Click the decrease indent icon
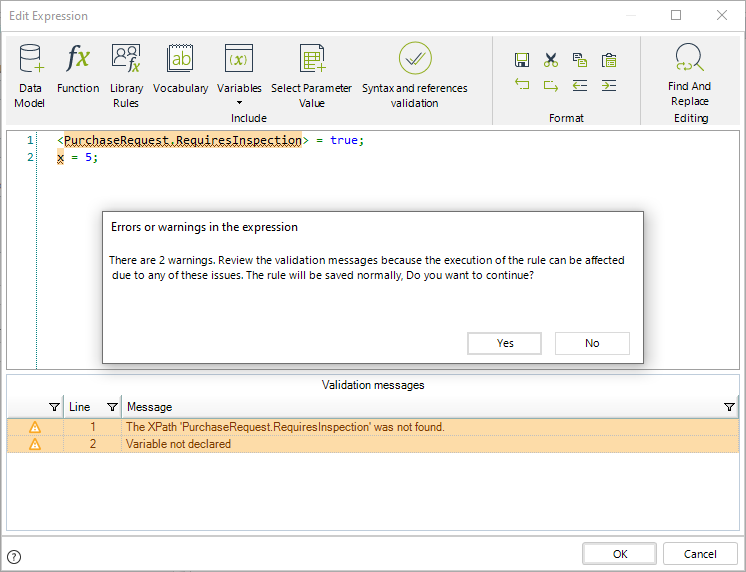 coord(580,85)
